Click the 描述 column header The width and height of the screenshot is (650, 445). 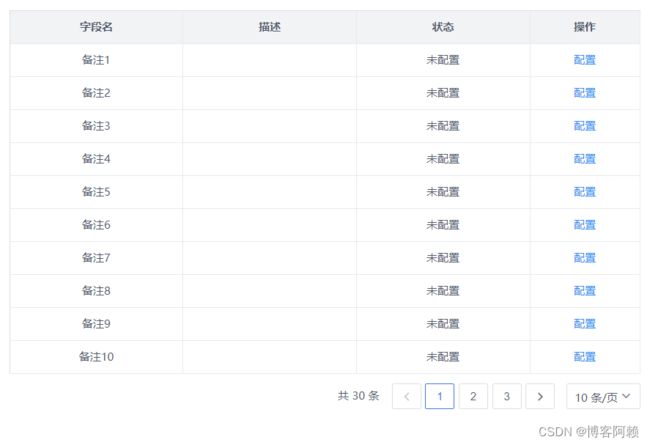pos(269,27)
